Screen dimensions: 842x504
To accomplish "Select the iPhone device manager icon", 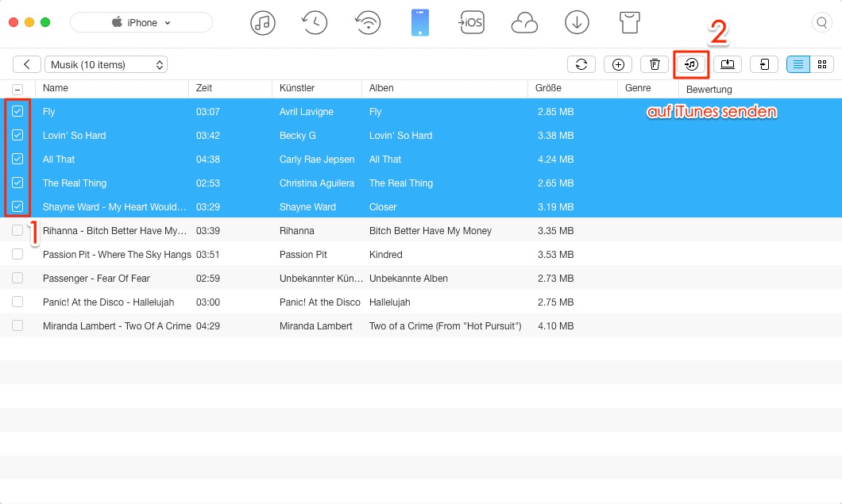I will [x=420, y=23].
